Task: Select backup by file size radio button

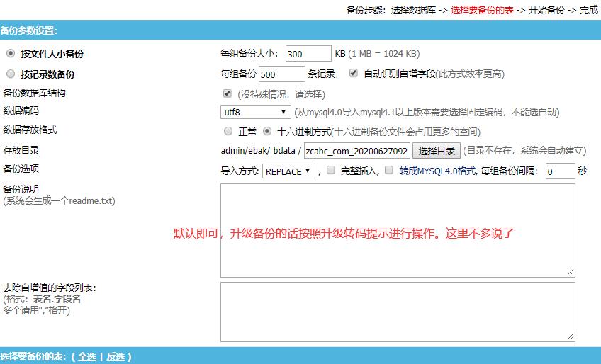Action: pyautogui.click(x=10, y=53)
